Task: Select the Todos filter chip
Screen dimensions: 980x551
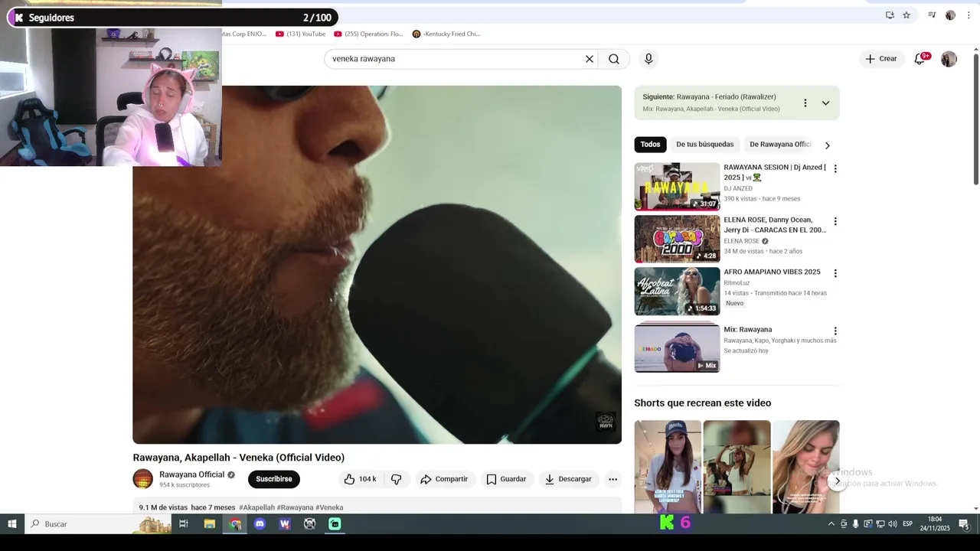Action: [650, 145]
